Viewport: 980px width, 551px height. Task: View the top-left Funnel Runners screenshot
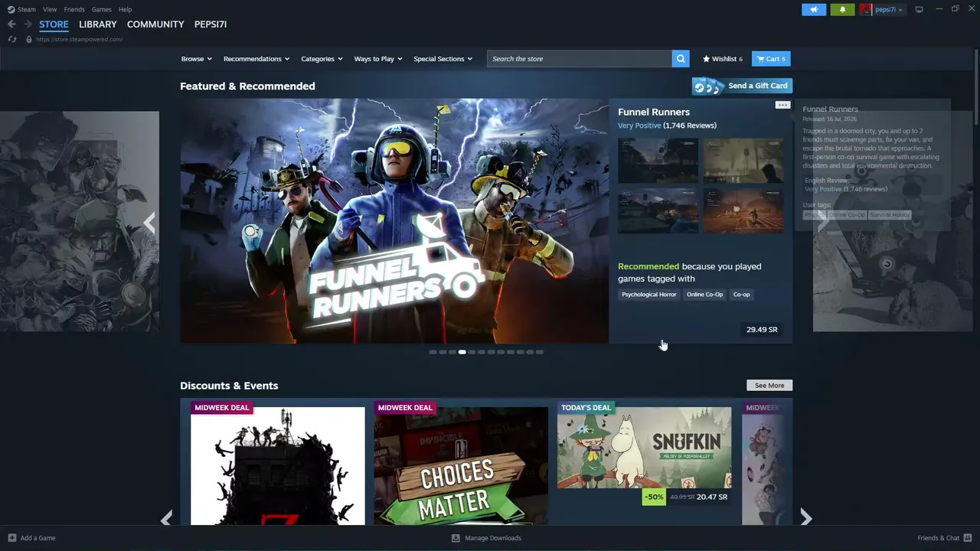(658, 161)
